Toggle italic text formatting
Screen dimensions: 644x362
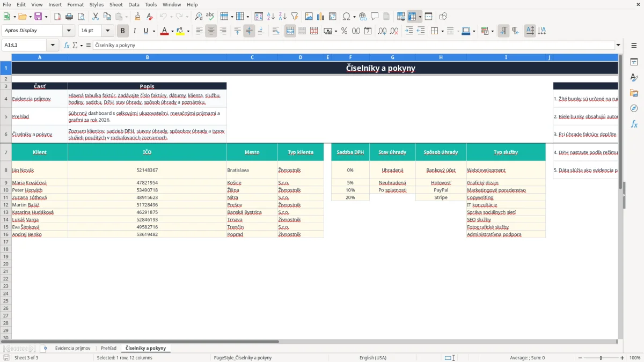[135, 31]
